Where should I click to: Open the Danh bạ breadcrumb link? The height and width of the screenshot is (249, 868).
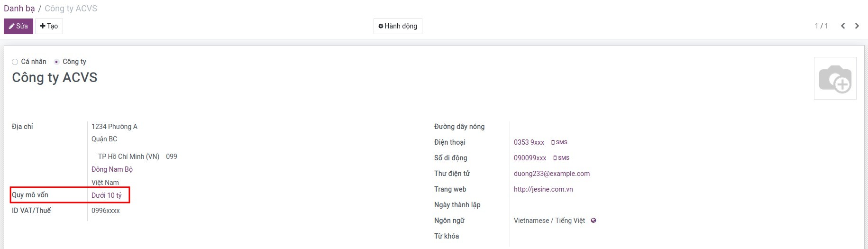[19, 9]
